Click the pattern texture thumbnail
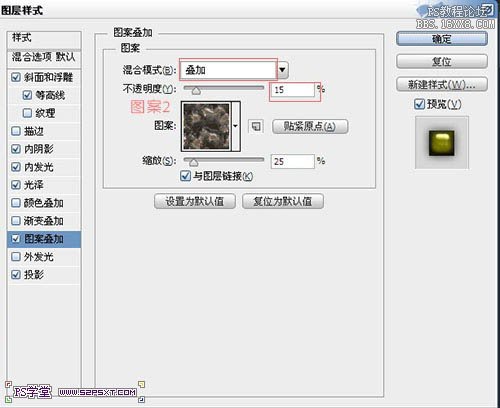This screenshot has width=500, height=408. point(206,126)
